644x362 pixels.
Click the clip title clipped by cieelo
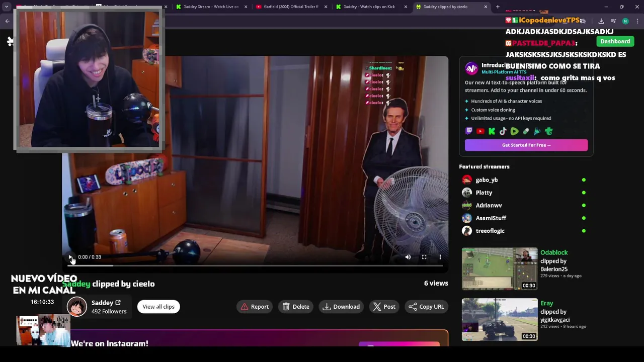pos(123,284)
